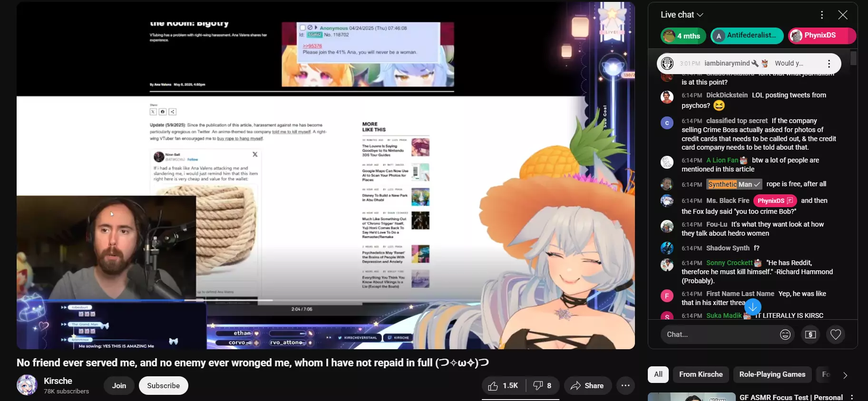Show more filter chips with the arrow
The height and width of the screenshot is (401, 868).
click(x=845, y=375)
